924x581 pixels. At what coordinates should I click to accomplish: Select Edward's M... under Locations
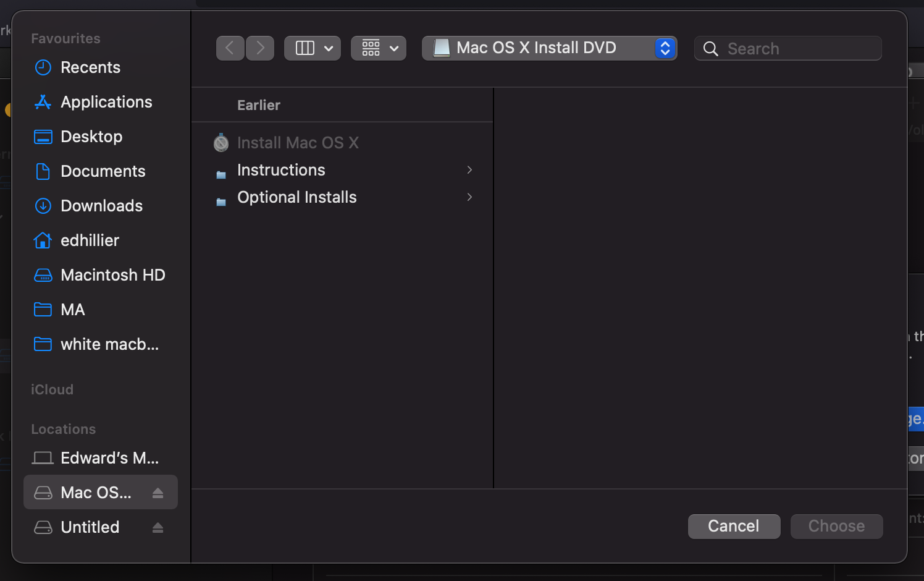101,458
